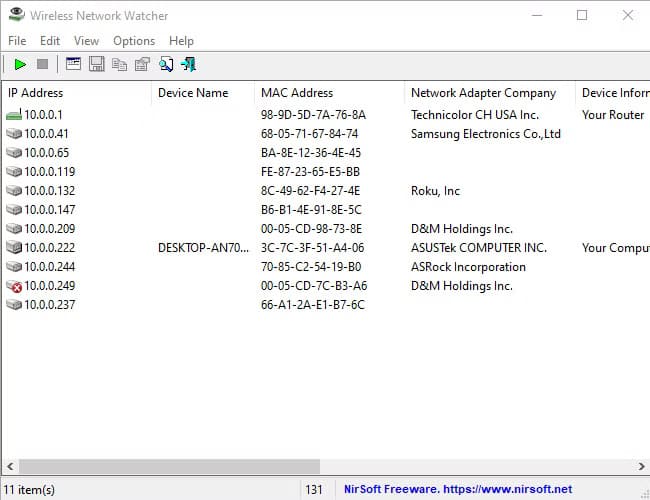This screenshot has width=650, height=500.
Task: Sort by MAC Address column header
Action: pos(329,93)
